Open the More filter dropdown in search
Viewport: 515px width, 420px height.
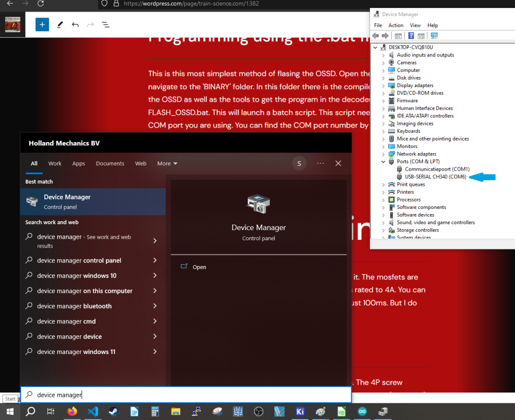coord(167,163)
